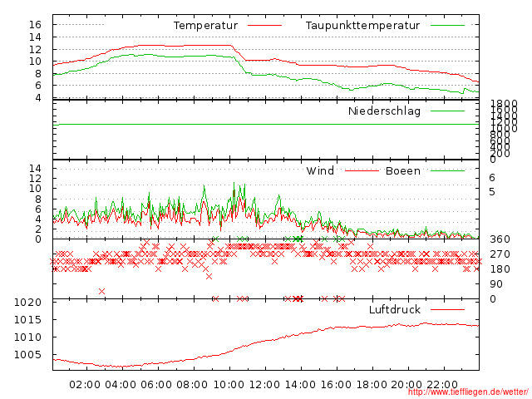Click the Luftdruck legend label
532x399 pixels.
(x=395, y=309)
